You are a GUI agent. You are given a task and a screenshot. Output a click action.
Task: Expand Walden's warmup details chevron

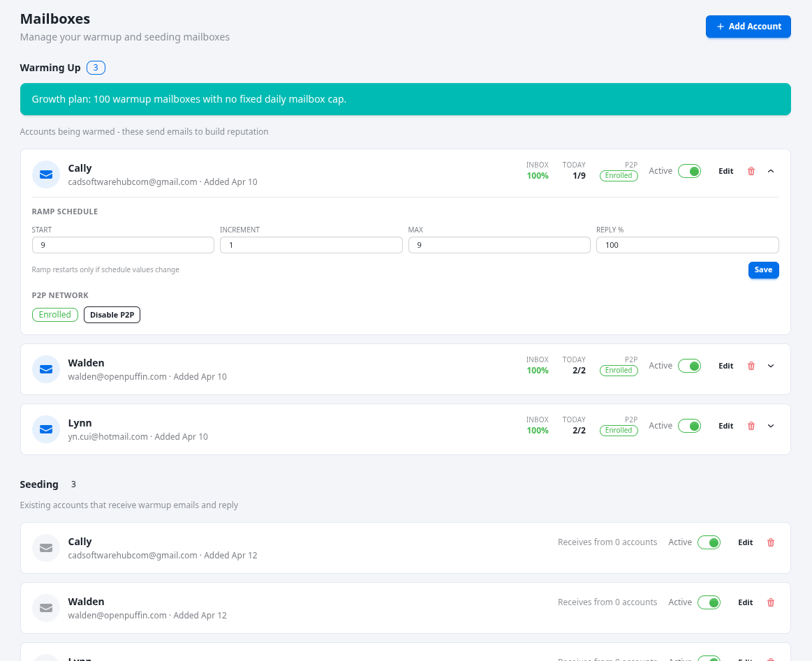point(770,366)
